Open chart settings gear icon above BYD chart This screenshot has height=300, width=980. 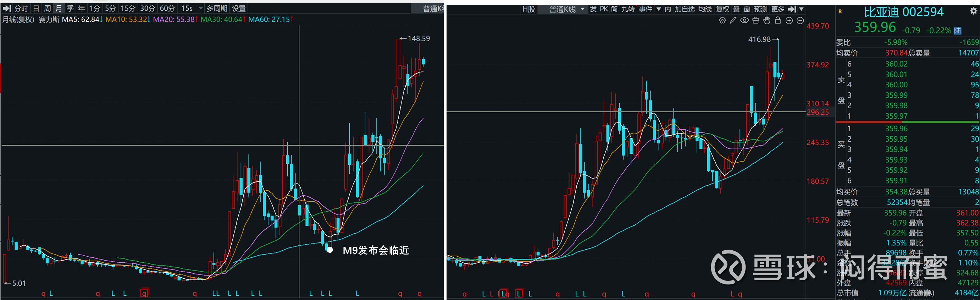tap(722, 21)
